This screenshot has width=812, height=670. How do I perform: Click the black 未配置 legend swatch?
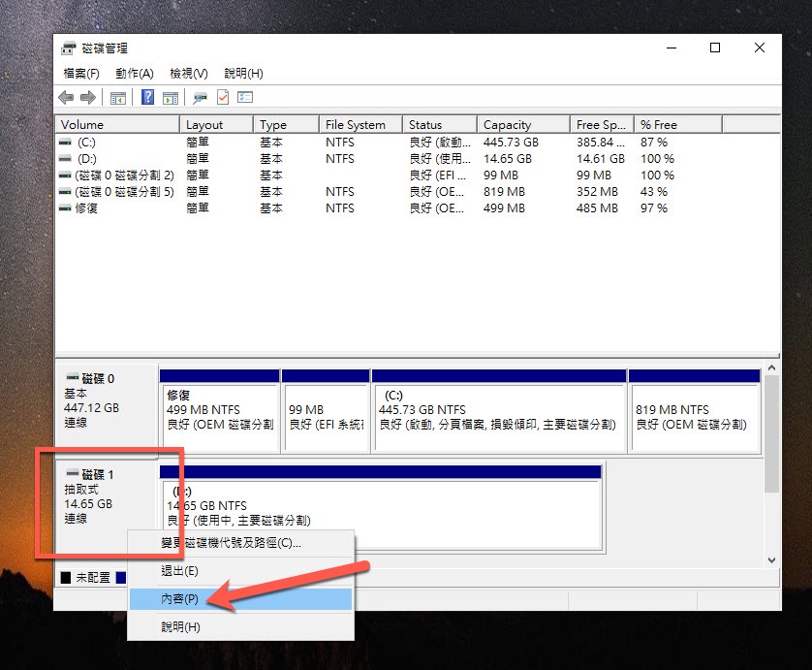[x=66, y=577]
